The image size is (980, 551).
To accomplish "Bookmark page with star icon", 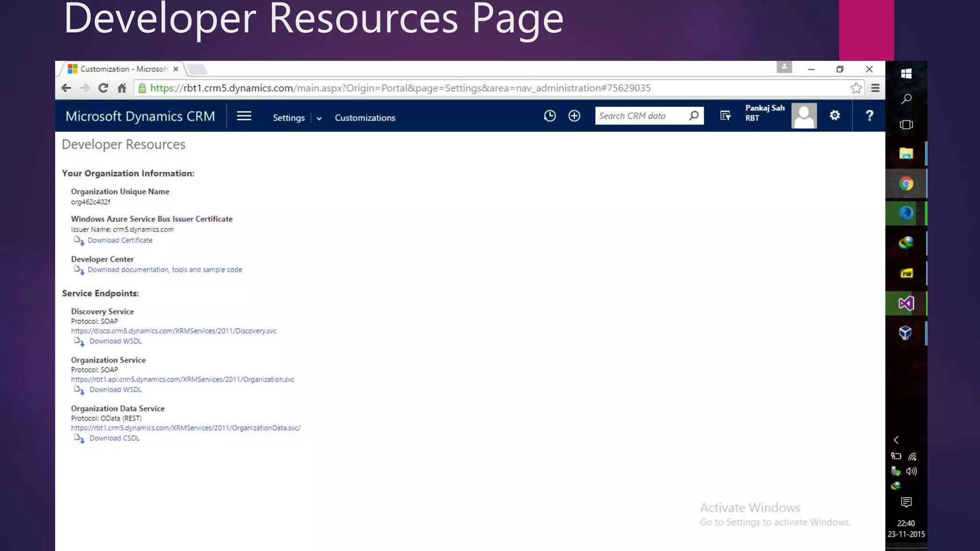I will click(x=856, y=88).
